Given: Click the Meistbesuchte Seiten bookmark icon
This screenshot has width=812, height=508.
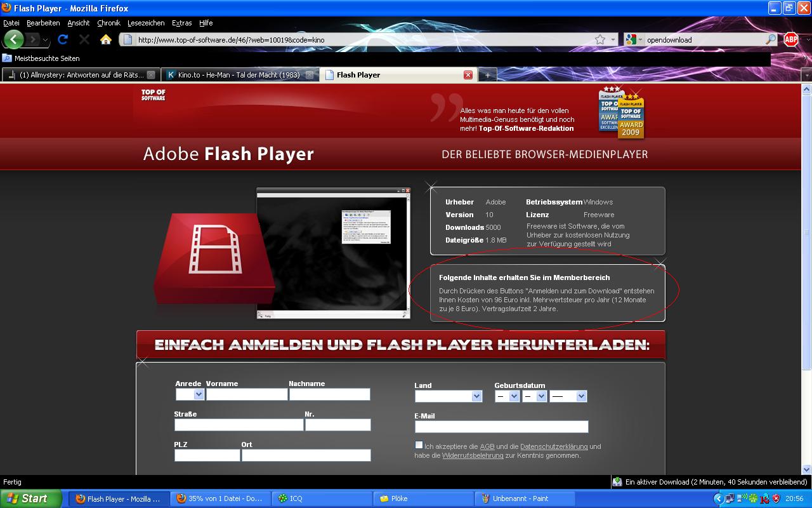Looking at the screenshot, I should [x=7, y=58].
